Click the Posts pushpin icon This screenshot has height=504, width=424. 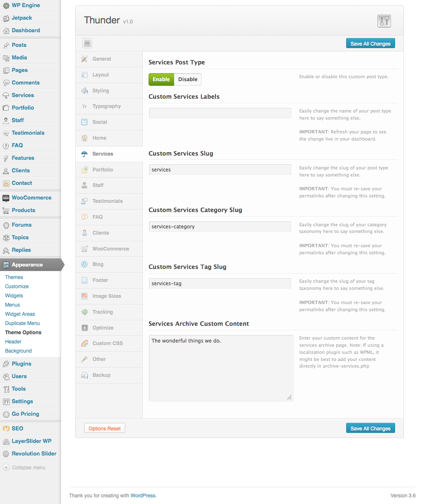(x=6, y=45)
